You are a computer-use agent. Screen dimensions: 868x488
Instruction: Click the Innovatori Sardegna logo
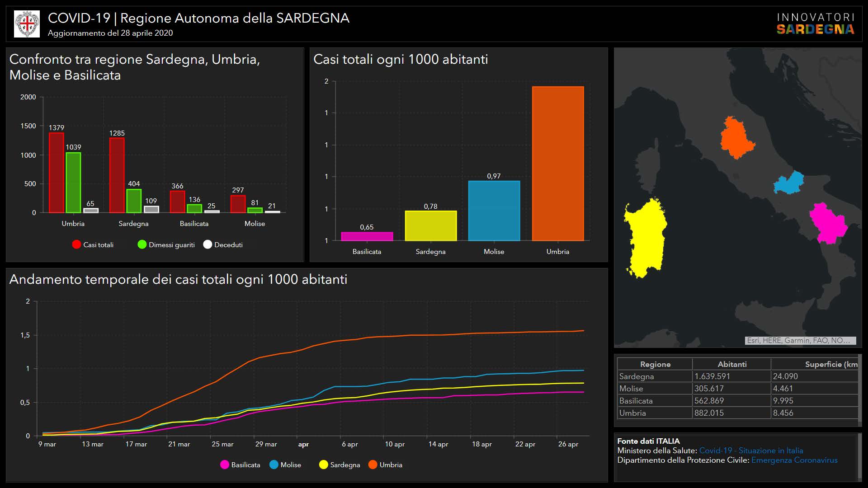[x=815, y=24]
